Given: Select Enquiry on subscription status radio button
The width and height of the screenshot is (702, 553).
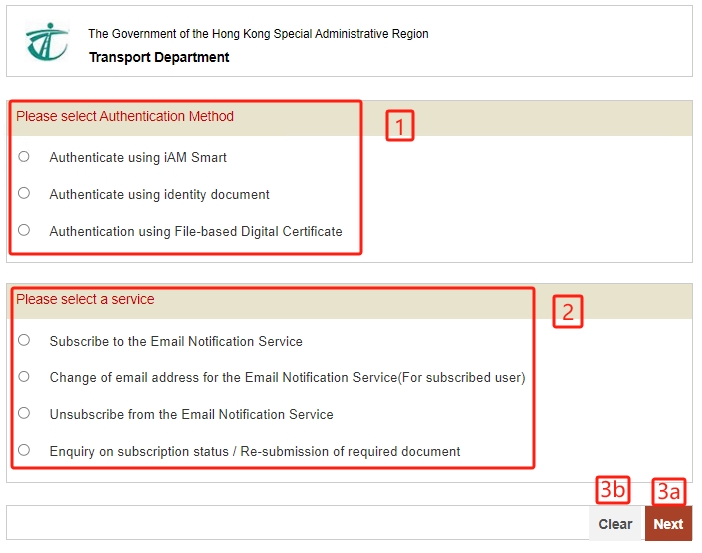Looking at the screenshot, I should point(24,450).
